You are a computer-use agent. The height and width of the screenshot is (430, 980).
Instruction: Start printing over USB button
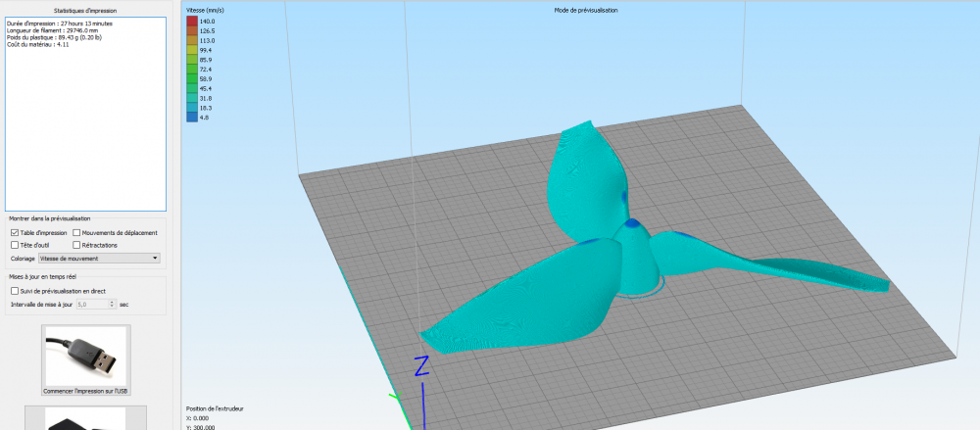click(x=86, y=360)
